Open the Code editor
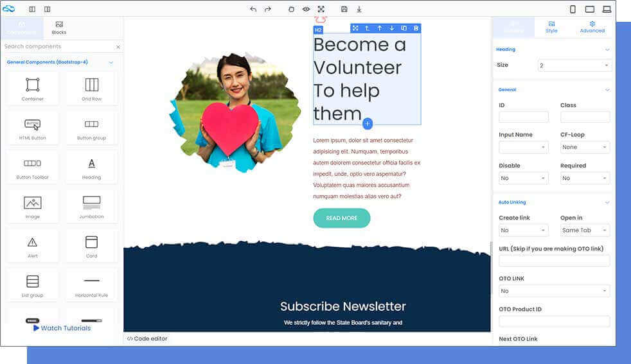The height and width of the screenshot is (364, 631). 147,339
